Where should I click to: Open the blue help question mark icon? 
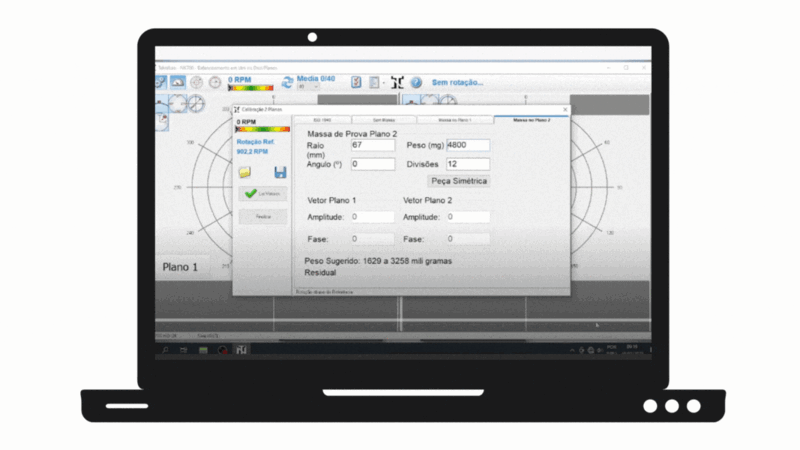[x=416, y=82]
